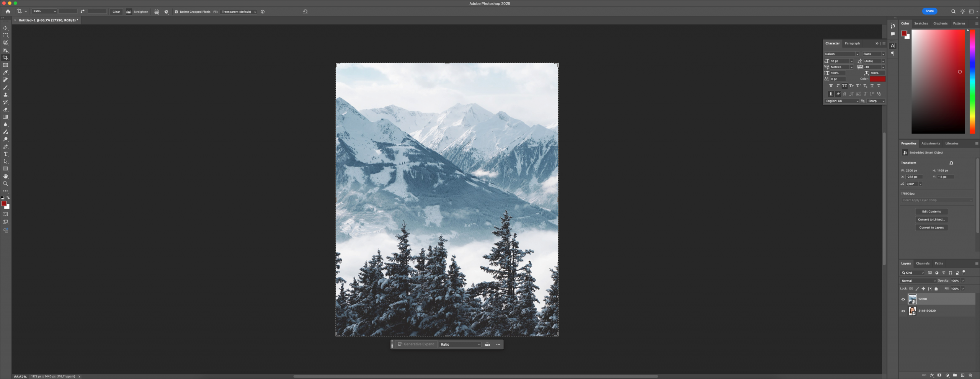
Task: Select the Clone Stamp tool
Action: point(5,95)
